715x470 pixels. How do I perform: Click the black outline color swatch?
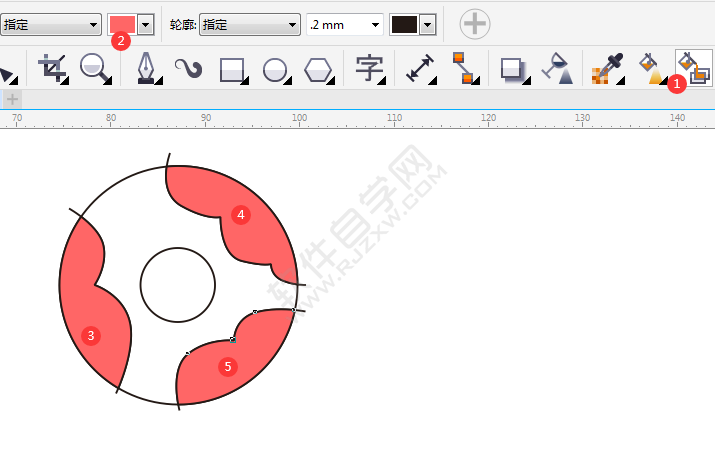404,24
